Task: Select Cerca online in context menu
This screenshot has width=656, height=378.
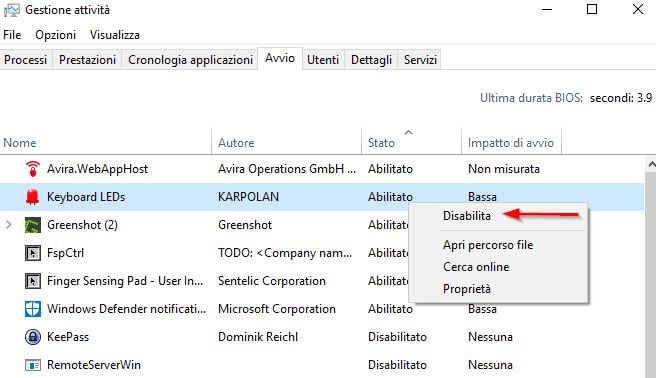Action: pos(476,267)
